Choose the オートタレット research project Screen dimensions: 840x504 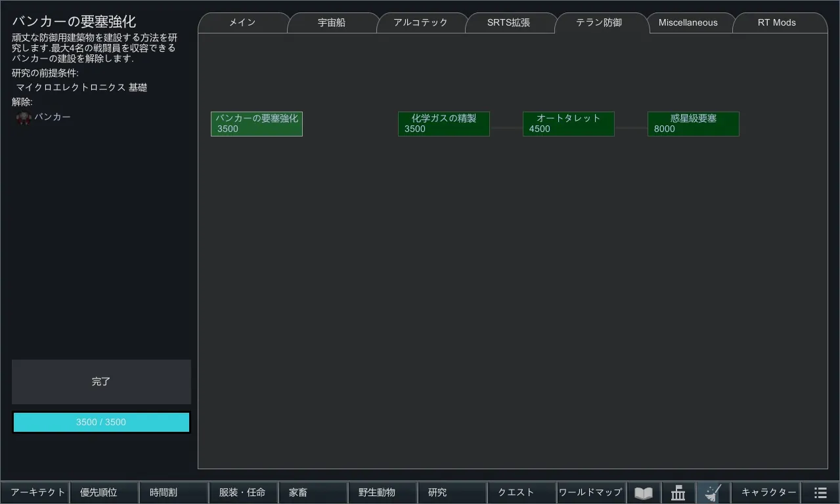point(568,124)
